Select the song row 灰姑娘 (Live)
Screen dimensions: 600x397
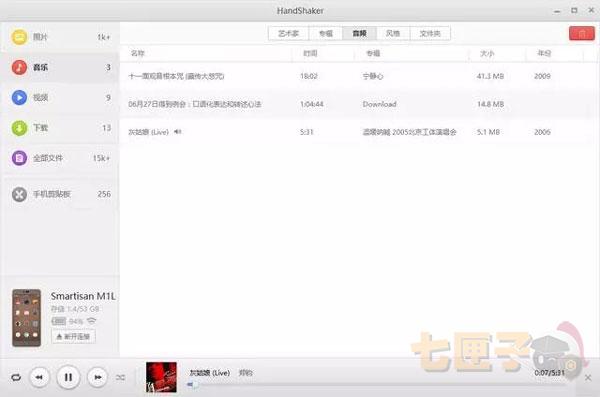pyautogui.click(x=360, y=132)
